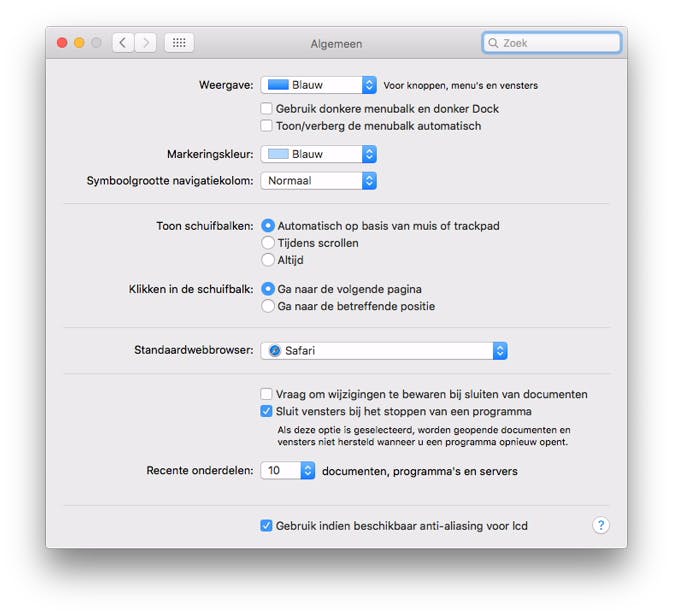The width and height of the screenshot is (674, 616).
Task: Expand the Symboolgrootte navigatiekolom dropdown
Action: point(318,181)
